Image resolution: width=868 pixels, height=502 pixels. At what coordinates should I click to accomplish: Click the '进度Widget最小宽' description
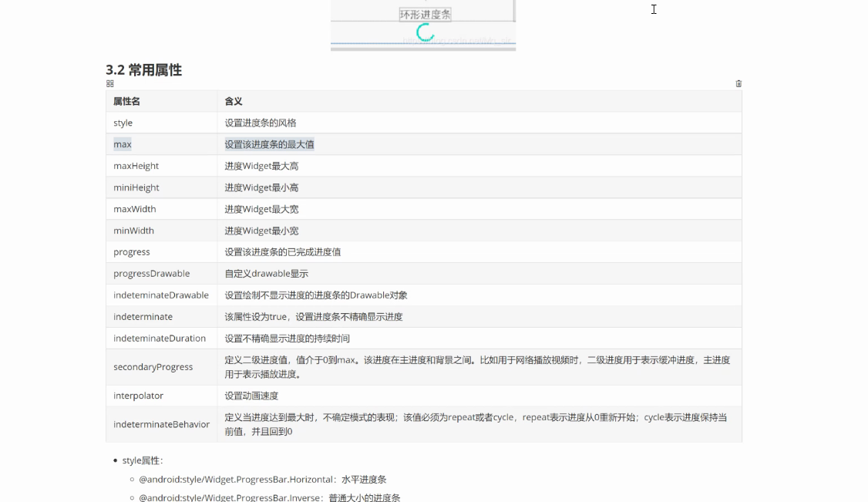coord(261,231)
